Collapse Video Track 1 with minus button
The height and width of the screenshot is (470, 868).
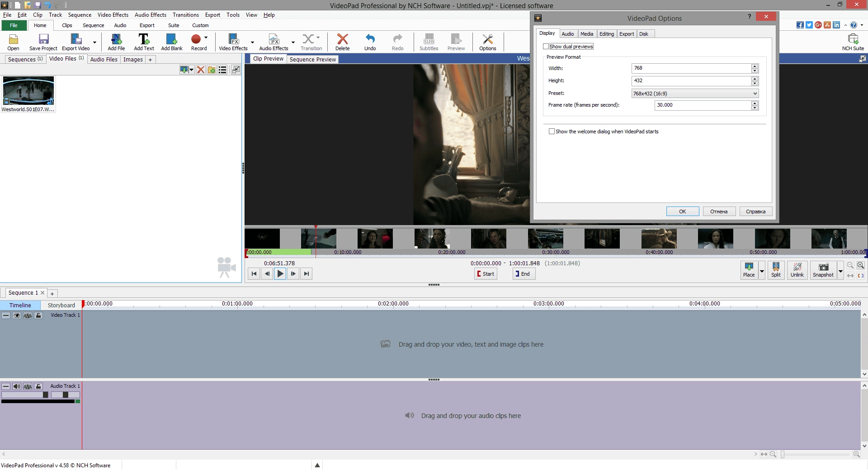tap(6, 315)
